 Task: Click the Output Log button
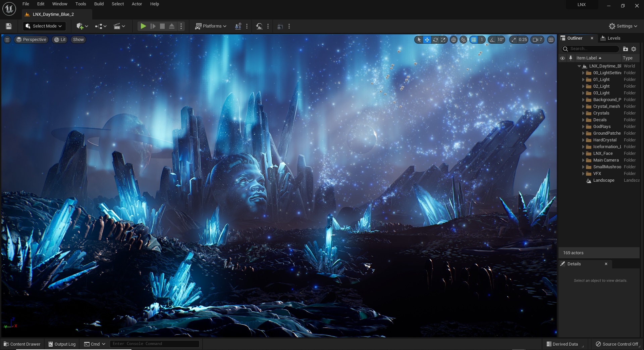(62, 344)
